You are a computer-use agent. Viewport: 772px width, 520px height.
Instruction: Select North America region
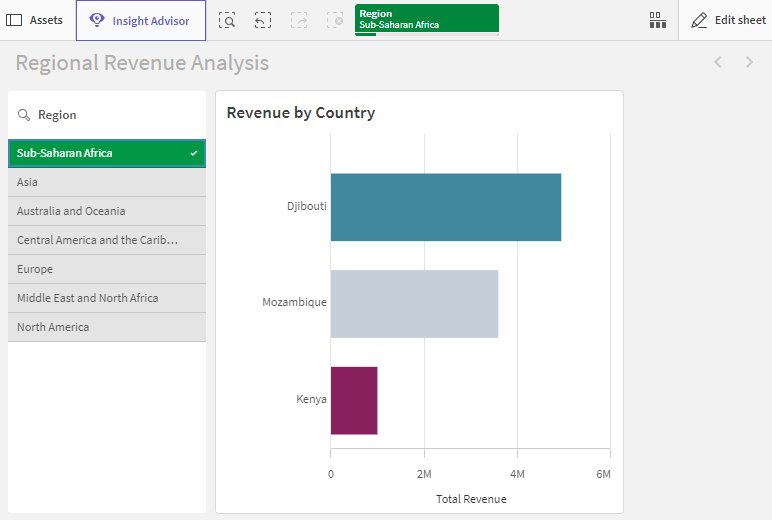click(x=107, y=327)
